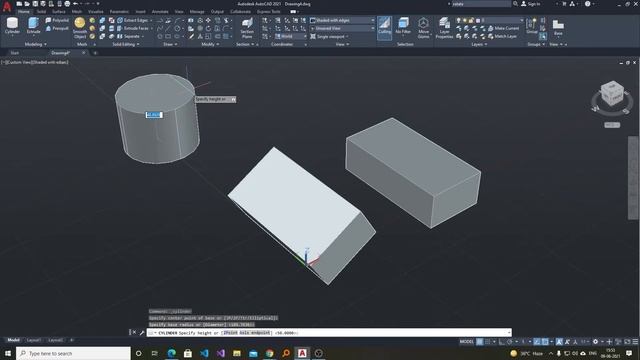Open the Mesh ribbon tab
This screenshot has width=640, height=360.
click(77, 12)
